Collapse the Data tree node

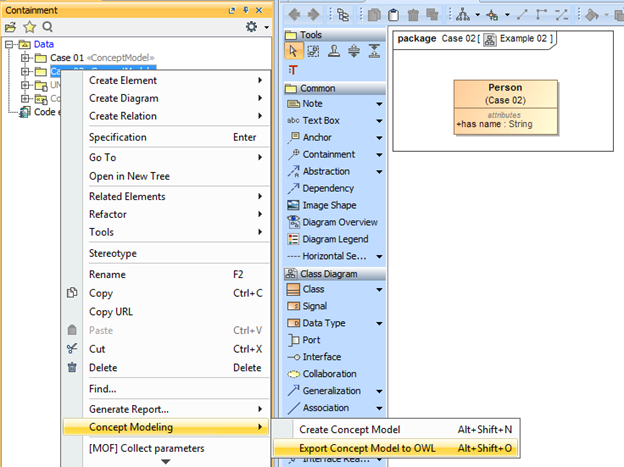click(x=10, y=45)
